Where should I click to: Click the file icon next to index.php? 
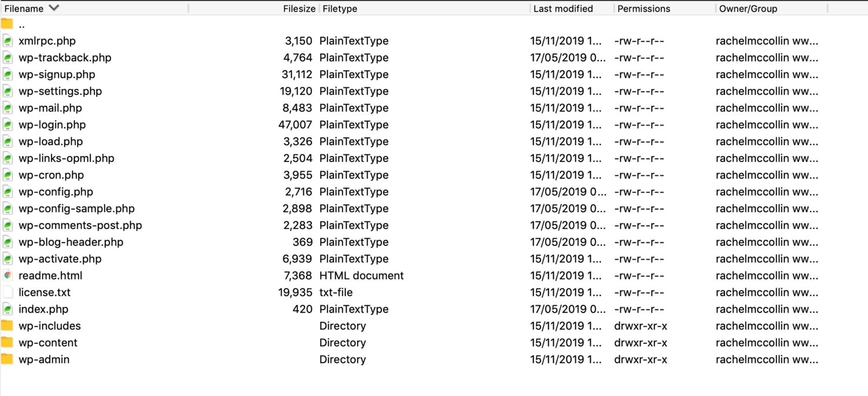tap(8, 309)
